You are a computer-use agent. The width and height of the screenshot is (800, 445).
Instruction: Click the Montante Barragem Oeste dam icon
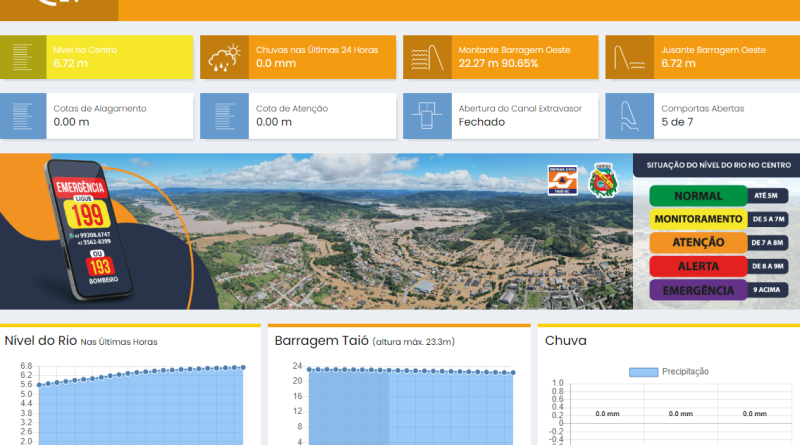tap(428, 57)
